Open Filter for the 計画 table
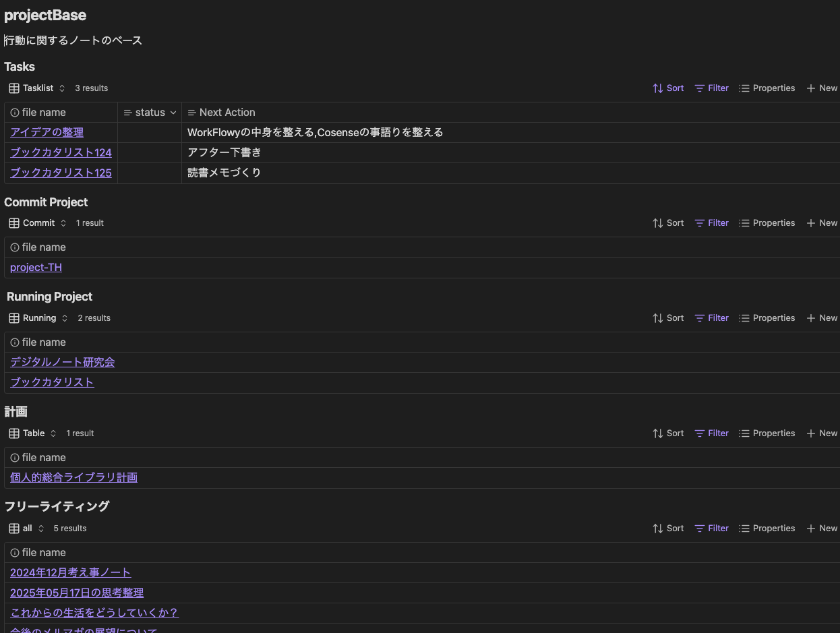The image size is (840, 633). pyautogui.click(x=712, y=433)
